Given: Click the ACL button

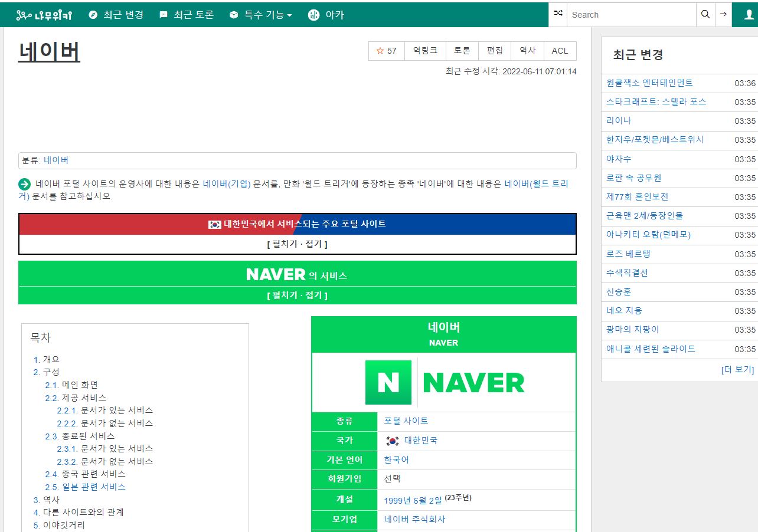Looking at the screenshot, I should (560, 51).
